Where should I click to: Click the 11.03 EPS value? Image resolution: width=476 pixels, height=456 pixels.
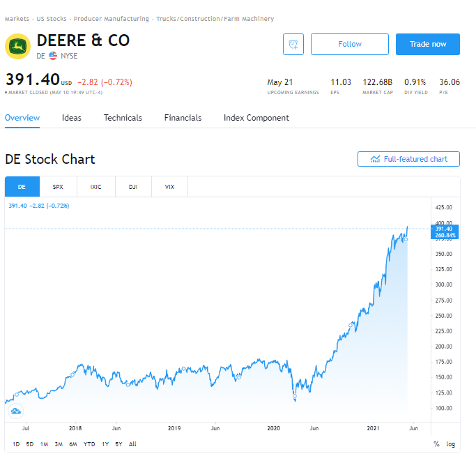tap(341, 82)
